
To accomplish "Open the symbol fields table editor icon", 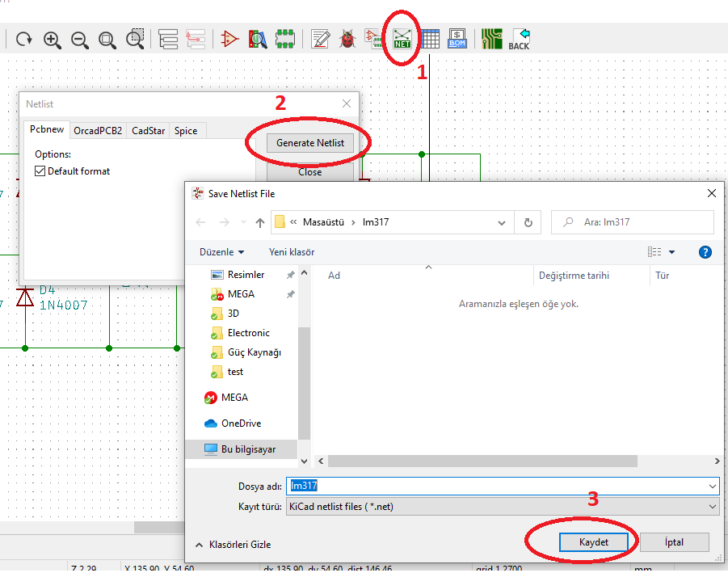I will [430, 39].
